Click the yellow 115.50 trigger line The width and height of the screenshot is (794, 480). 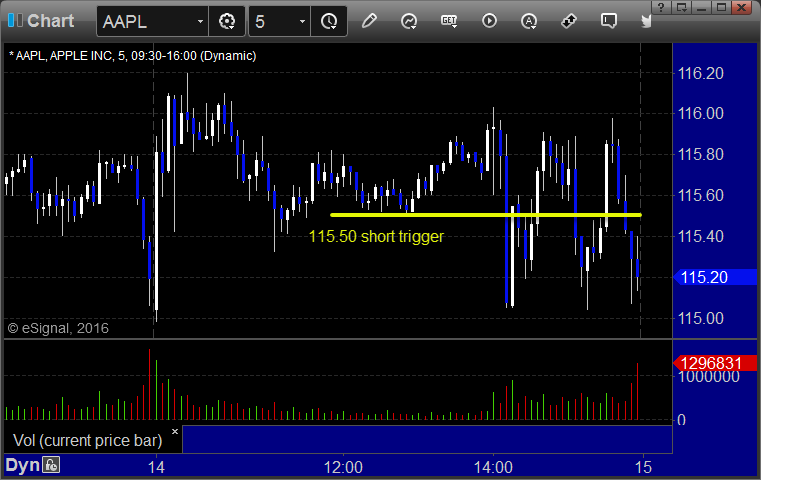(486, 215)
